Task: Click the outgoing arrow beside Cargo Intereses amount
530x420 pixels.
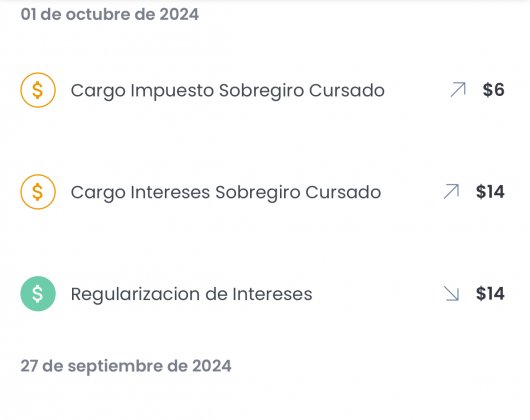Action: [x=451, y=192]
